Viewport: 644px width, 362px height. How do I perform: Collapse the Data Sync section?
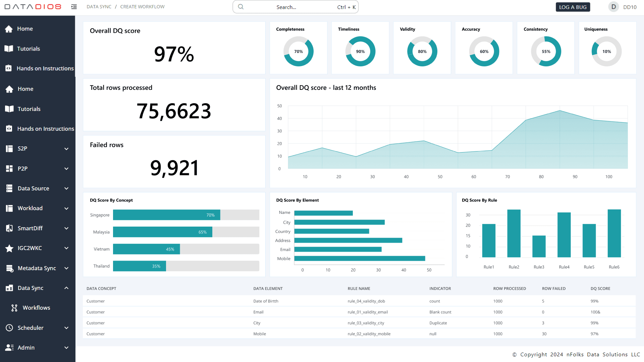[x=66, y=288]
